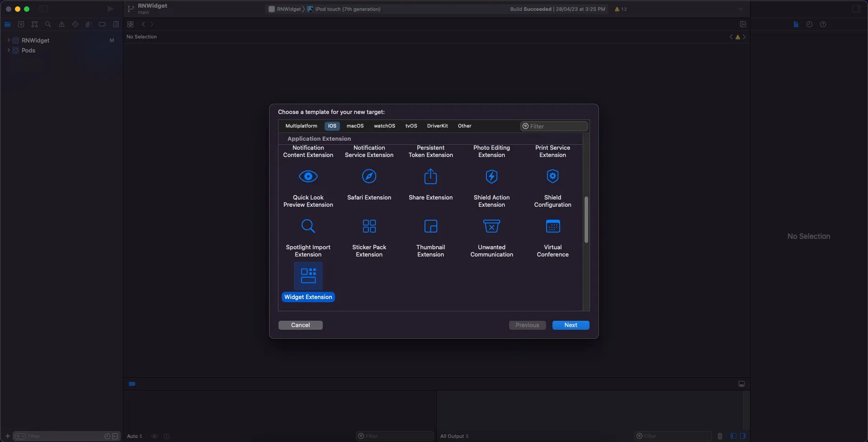Open the RNWidget scheme selector
This screenshot has height=442, width=868.
tap(285, 9)
